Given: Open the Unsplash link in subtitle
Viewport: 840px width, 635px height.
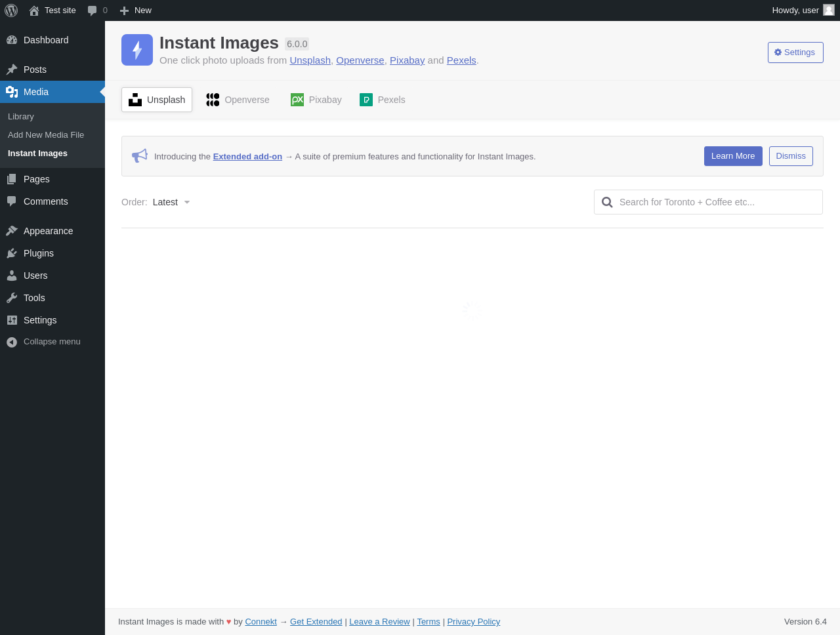Looking at the screenshot, I should coord(310,60).
